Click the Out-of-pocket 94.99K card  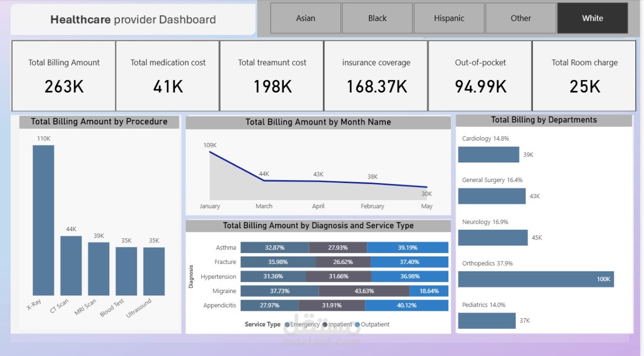479,75
